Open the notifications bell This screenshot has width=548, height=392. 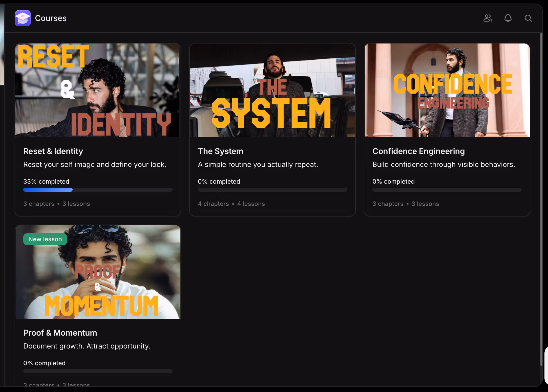508,18
